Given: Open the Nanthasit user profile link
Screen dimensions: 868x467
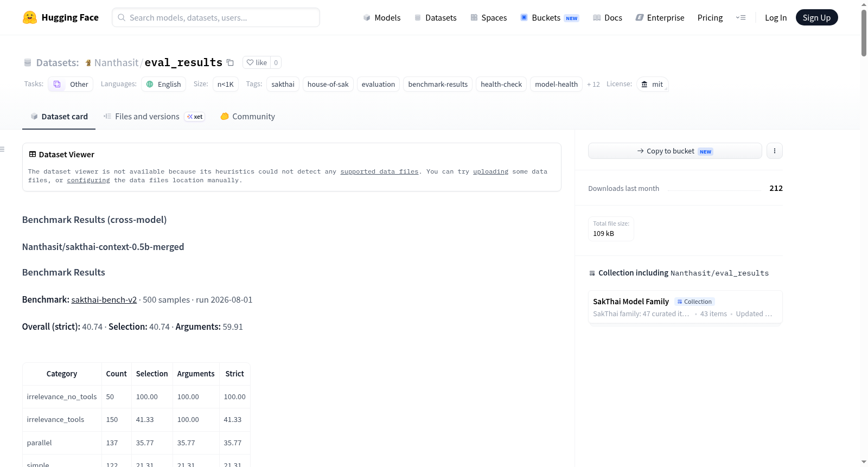Looking at the screenshot, I should (x=116, y=63).
